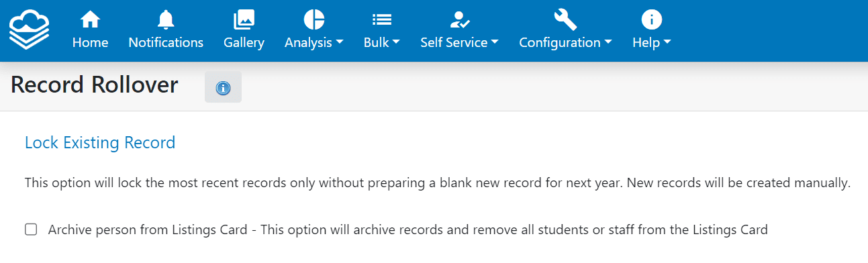Image resolution: width=868 pixels, height=263 pixels.
Task: Expand the Configuration dropdown menu
Action: coord(565,42)
